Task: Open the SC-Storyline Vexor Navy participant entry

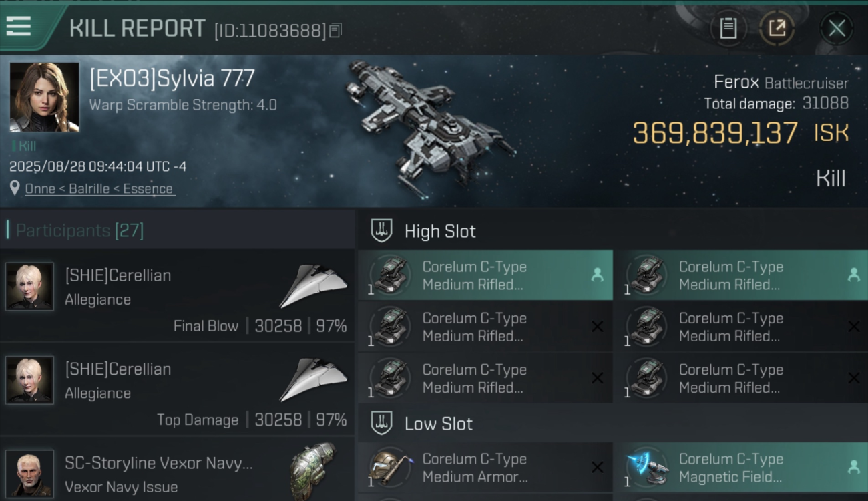Action: 177,470
